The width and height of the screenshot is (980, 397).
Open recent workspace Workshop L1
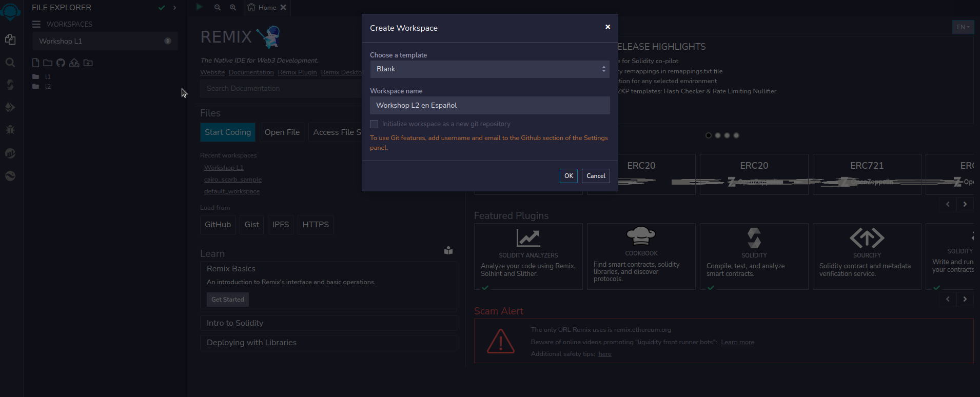point(224,168)
